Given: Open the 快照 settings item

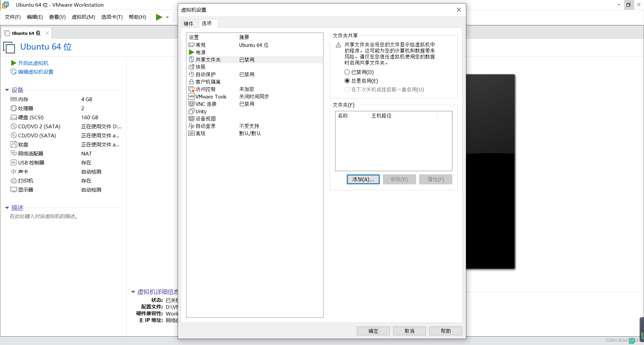Looking at the screenshot, I should click(201, 67).
